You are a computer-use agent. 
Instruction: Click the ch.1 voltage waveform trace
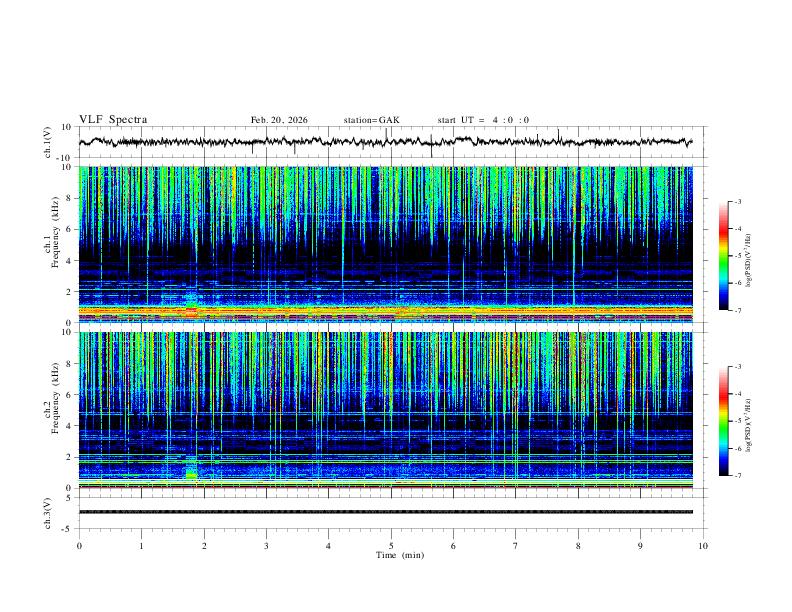[385, 142]
